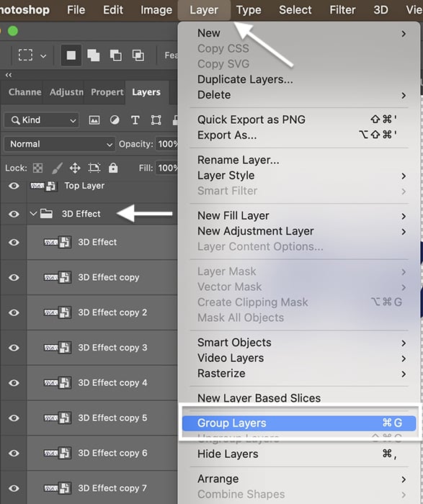Filter layers by pixel layers icon
The image size is (423, 504).
click(x=94, y=120)
